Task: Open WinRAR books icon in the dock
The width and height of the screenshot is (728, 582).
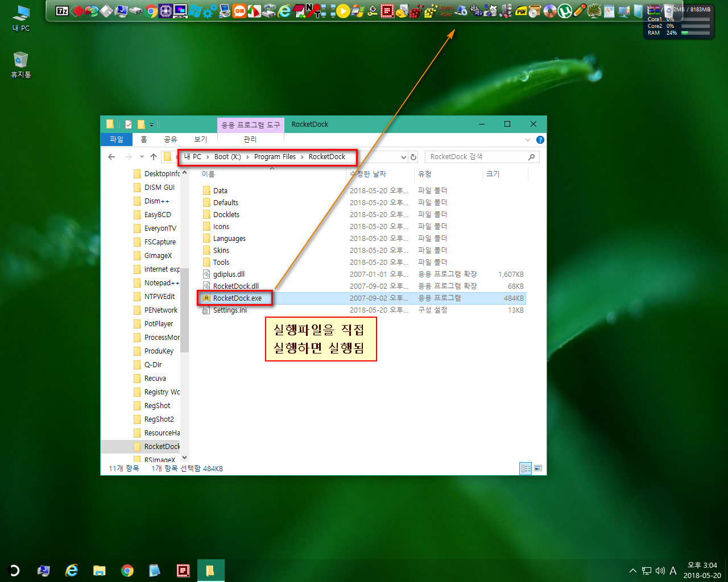Action: click(x=653, y=11)
